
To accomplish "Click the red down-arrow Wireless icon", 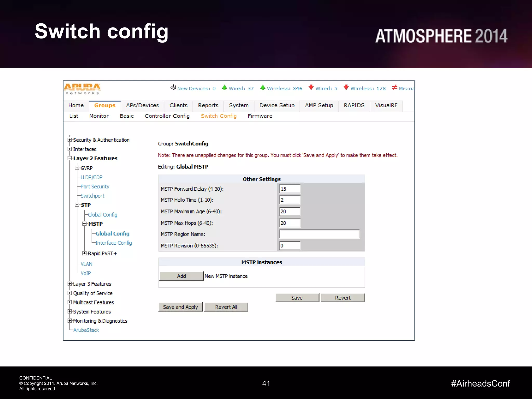I will 346,88.
